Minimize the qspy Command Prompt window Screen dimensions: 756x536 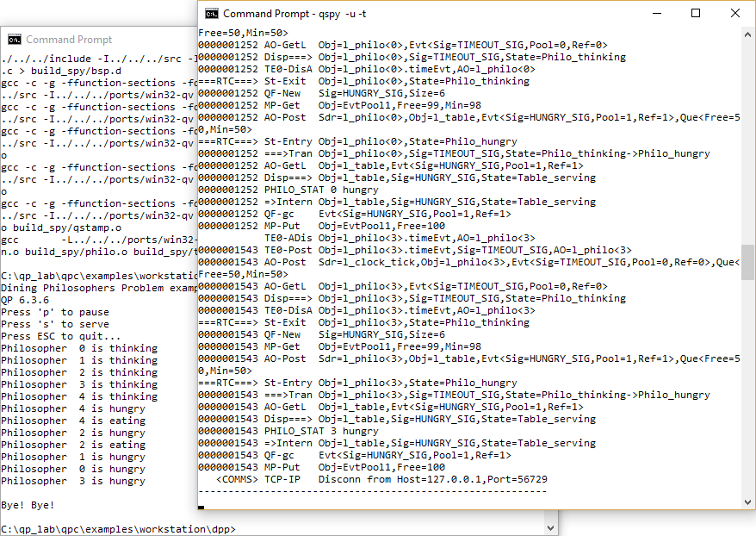[x=656, y=13]
